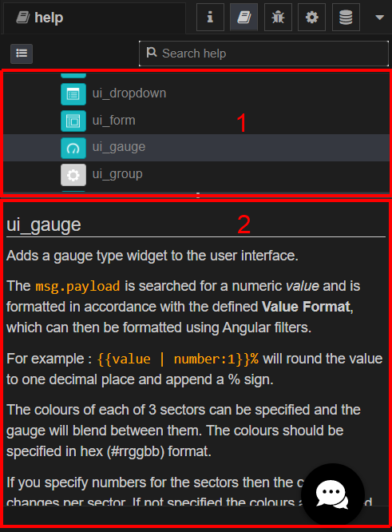Image resolution: width=392 pixels, height=532 pixels.
Task: Select ui_dropdown in the help list
Action: 196,93
